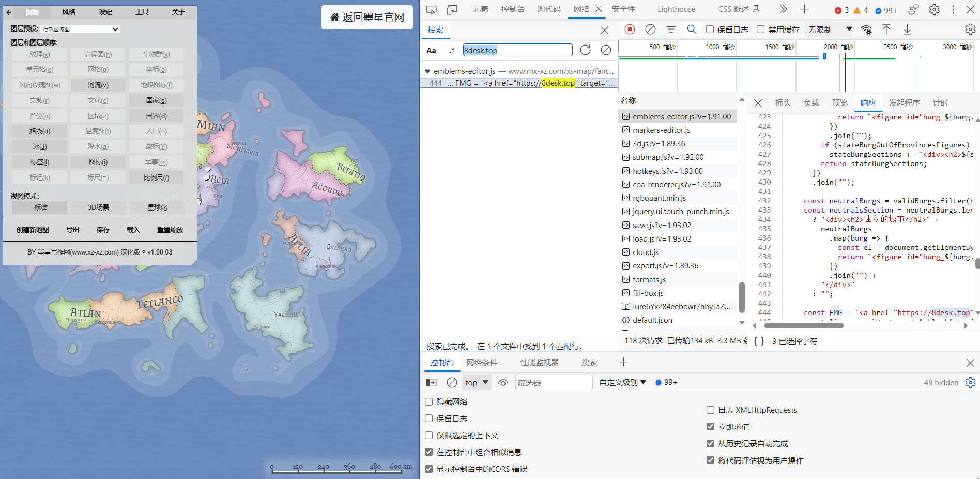
Task: Click the back arrow in the map menu
Action: (x=9, y=12)
